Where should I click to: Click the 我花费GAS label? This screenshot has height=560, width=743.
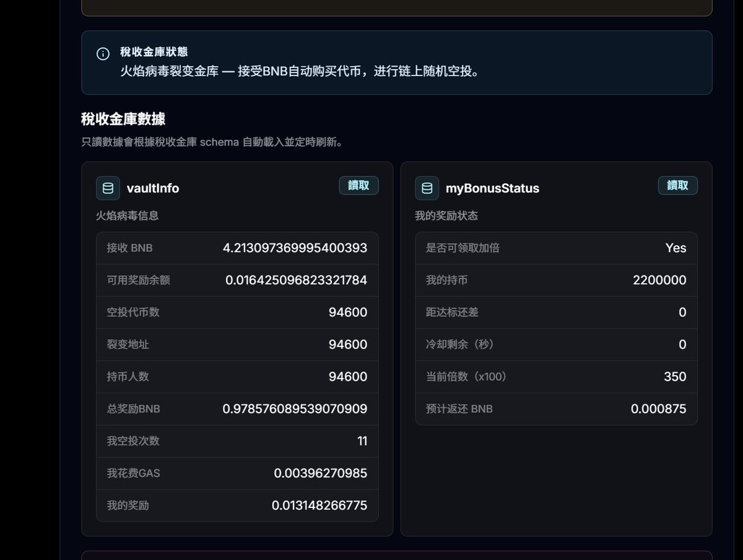(133, 473)
